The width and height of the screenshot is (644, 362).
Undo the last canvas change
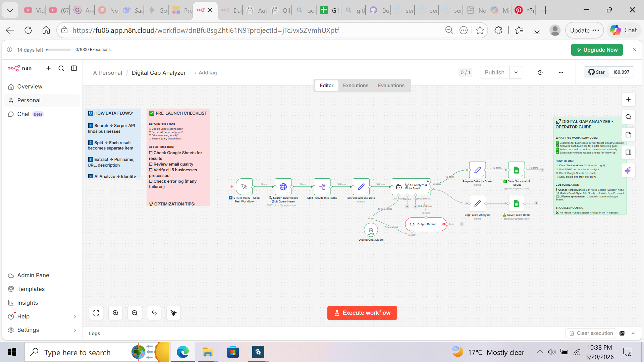coord(154,313)
